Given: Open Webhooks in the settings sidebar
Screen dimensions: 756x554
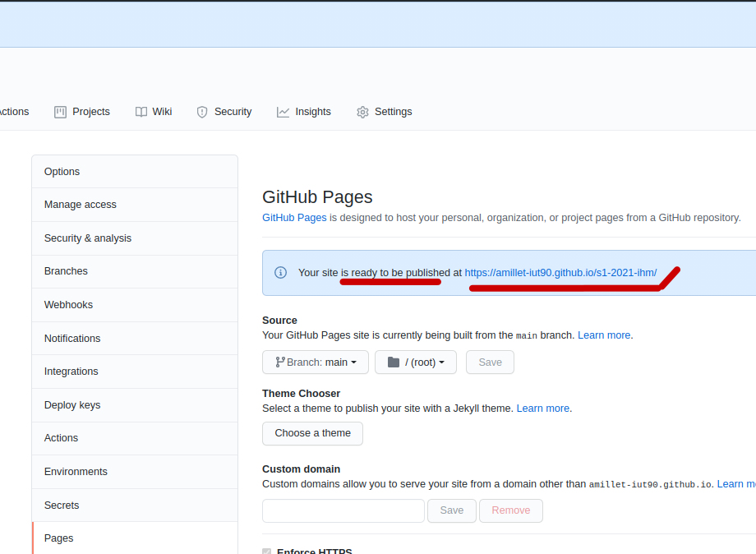Looking at the screenshot, I should pyautogui.click(x=68, y=305).
